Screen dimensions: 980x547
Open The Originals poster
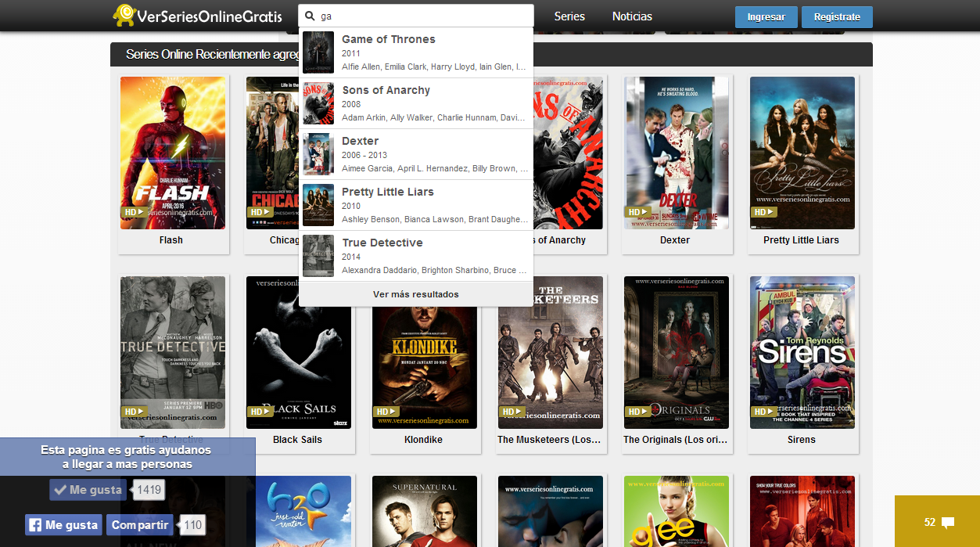(677, 352)
